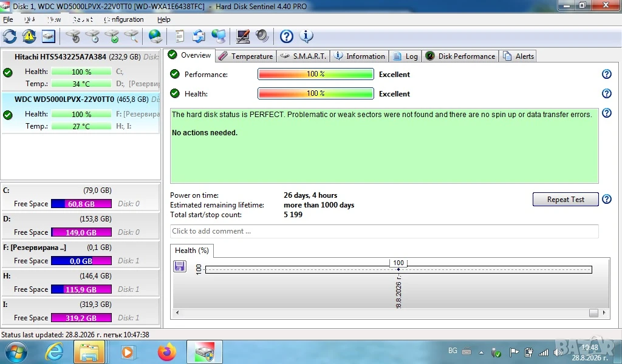Click help icon beside Health row

[607, 93]
